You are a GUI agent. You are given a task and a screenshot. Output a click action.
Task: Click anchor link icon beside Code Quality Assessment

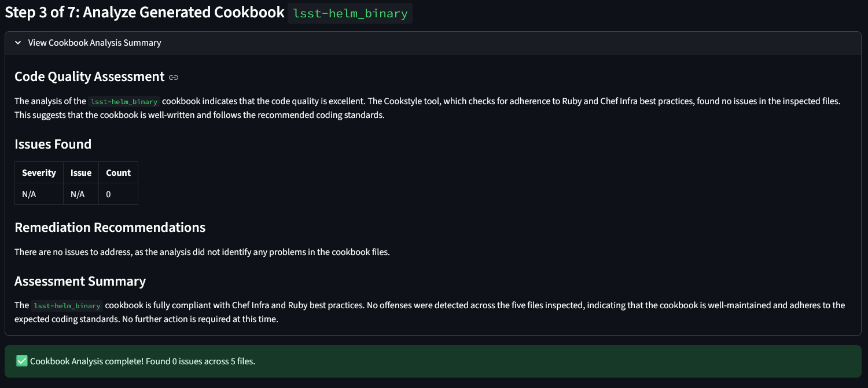click(x=174, y=77)
